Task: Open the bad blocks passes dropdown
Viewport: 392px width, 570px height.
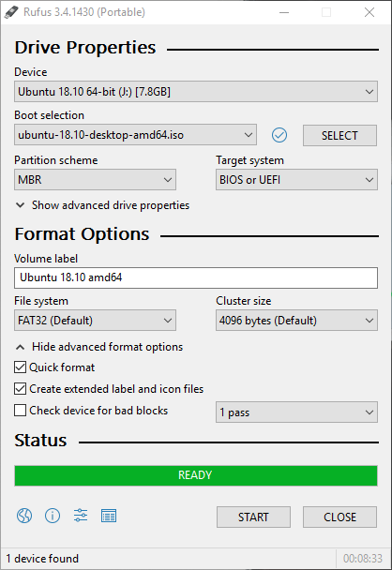Action: pyautogui.click(x=296, y=412)
